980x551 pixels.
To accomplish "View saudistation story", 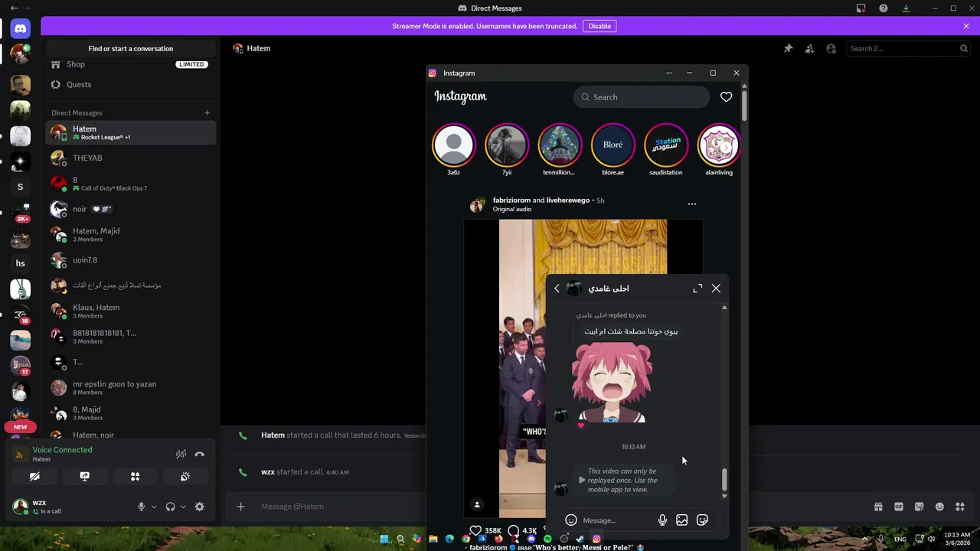I will (x=666, y=145).
